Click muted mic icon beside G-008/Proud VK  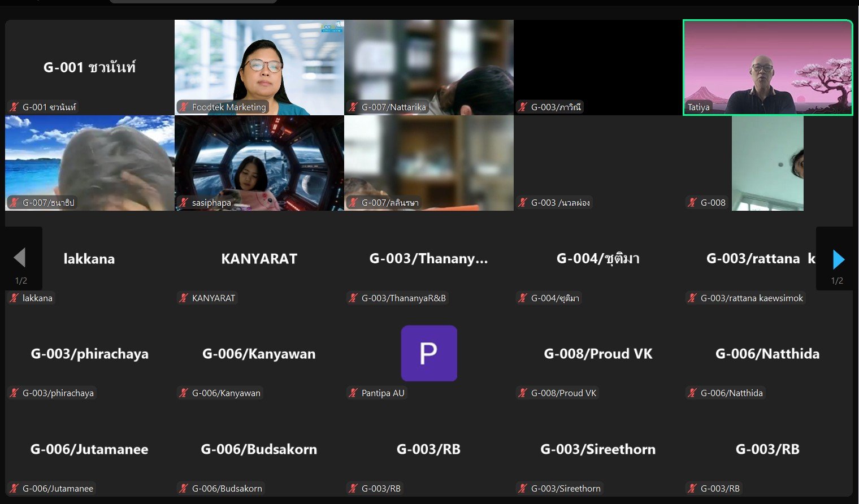click(x=523, y=393)
